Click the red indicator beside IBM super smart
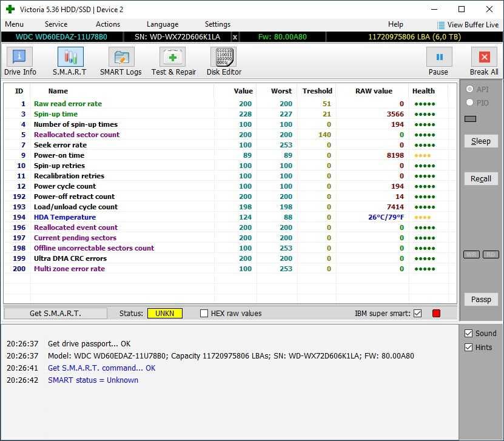 point(436,313)
